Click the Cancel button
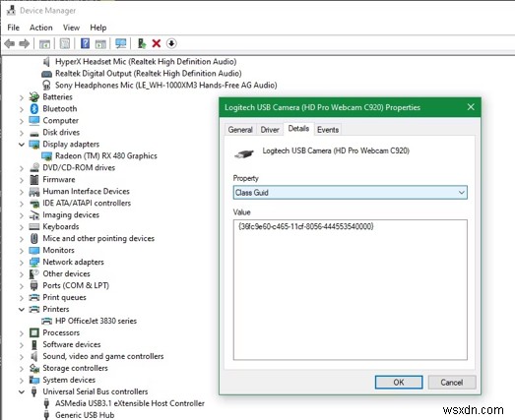 coord(452,383)
